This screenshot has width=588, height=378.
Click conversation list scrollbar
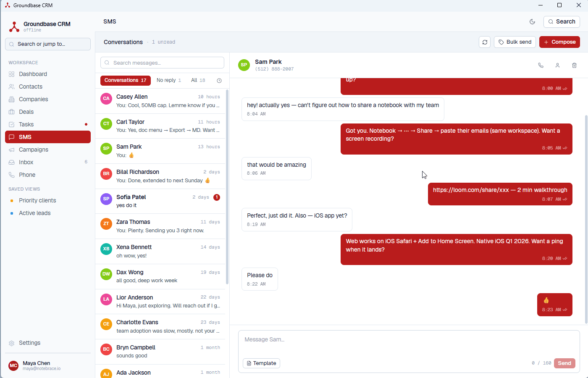[227, 187]
